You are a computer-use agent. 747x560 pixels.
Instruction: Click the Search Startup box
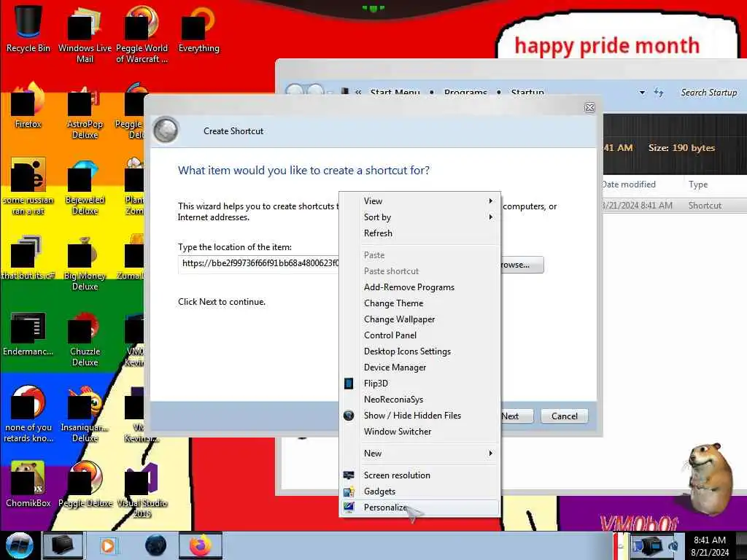click(709, 93)
